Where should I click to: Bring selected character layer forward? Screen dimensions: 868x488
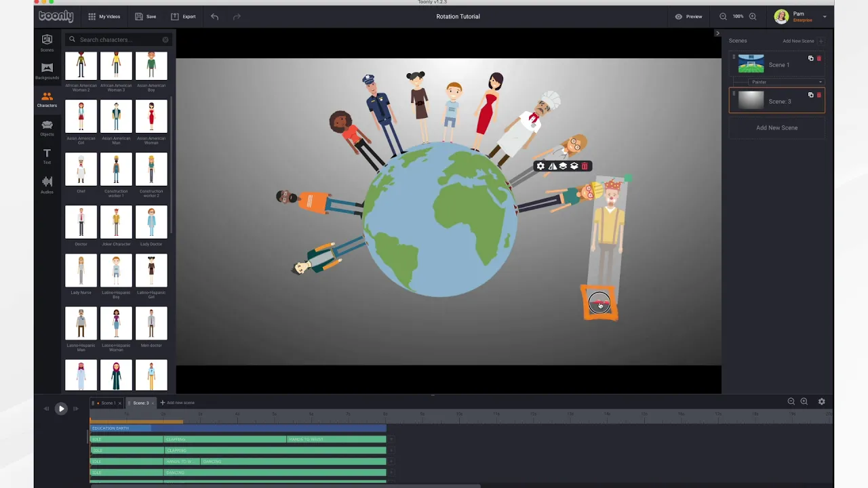pyautogui.click(x=563, y=166)
